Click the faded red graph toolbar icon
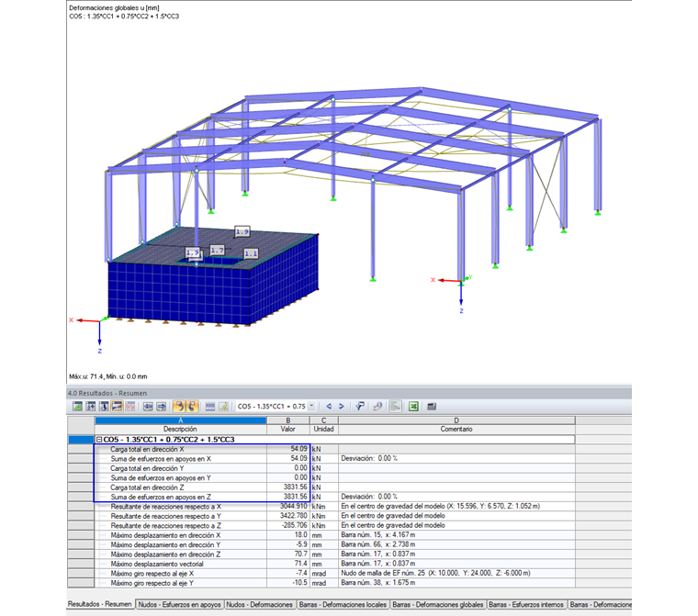This screenshot has width=698, height=616. [130, 406]
